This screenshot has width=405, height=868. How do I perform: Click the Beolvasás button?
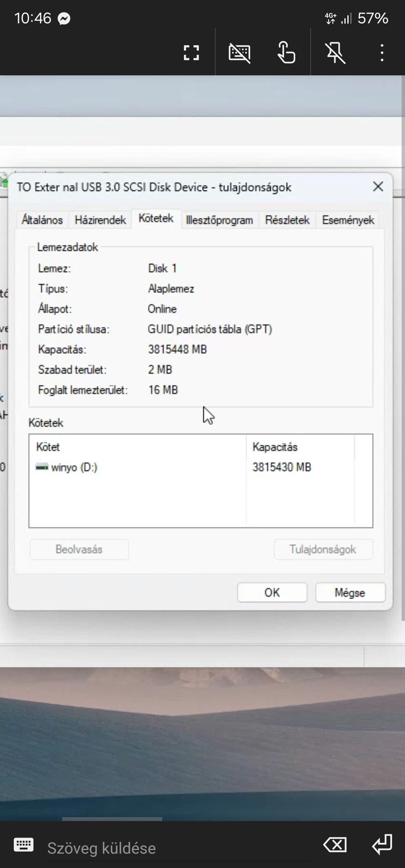(x=79, y=549)
